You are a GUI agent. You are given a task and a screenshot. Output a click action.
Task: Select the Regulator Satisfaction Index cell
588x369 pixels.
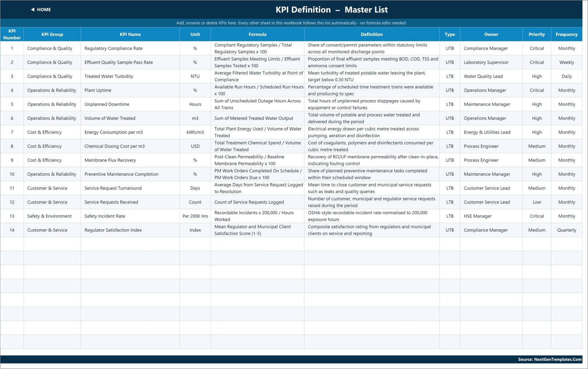[x=130, y=230]
